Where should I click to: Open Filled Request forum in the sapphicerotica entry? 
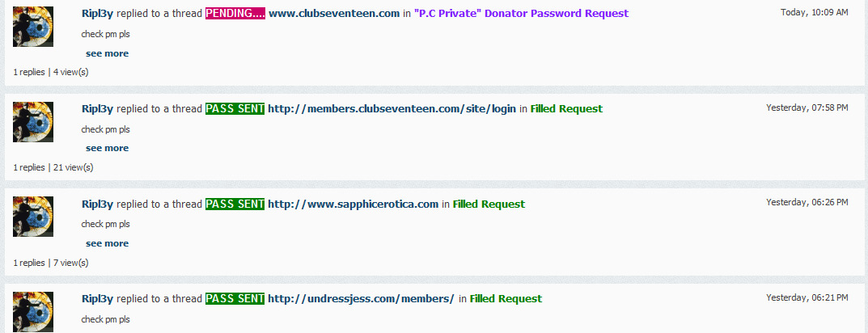coord(489,204)
